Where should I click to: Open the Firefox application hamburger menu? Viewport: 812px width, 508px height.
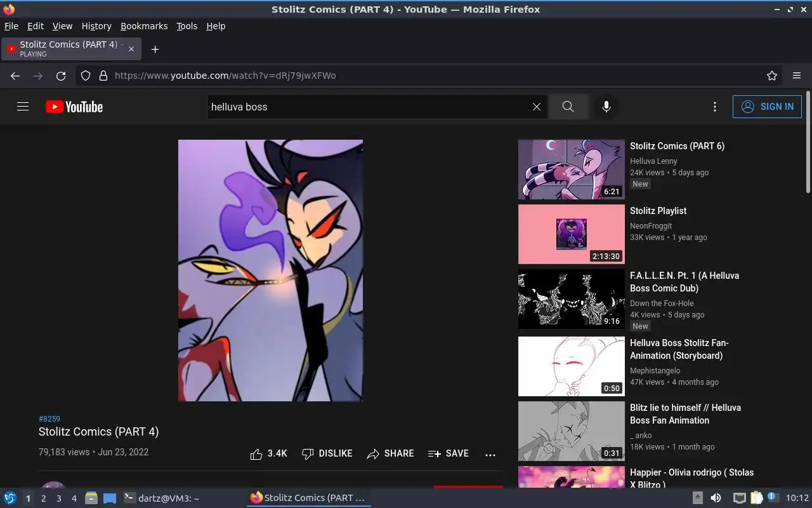797,76
